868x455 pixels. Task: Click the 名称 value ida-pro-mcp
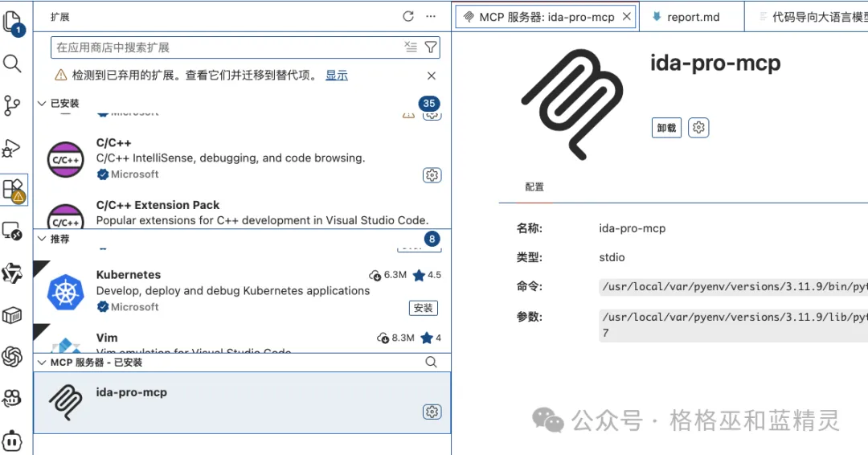[x=633, y=228]
